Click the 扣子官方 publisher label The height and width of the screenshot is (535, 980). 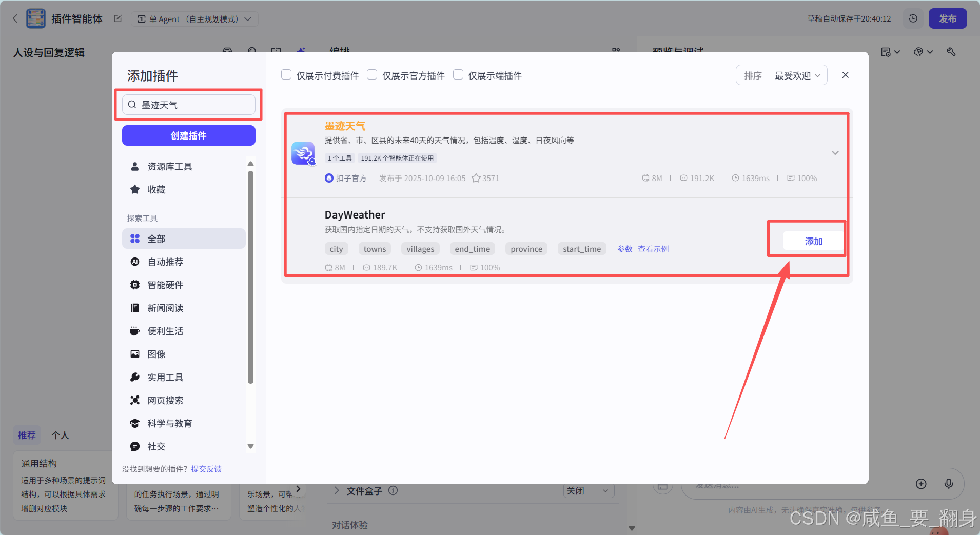click(346, 178)
